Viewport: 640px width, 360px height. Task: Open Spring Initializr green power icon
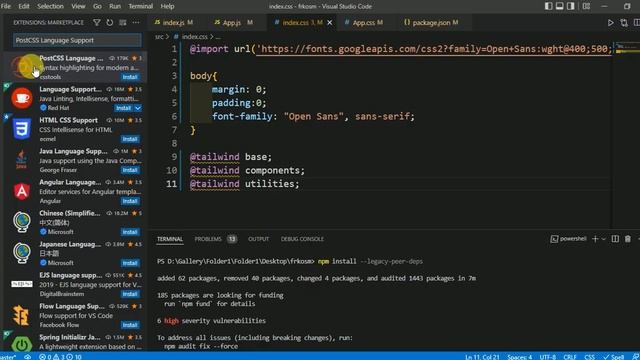[x=22, y=344]
